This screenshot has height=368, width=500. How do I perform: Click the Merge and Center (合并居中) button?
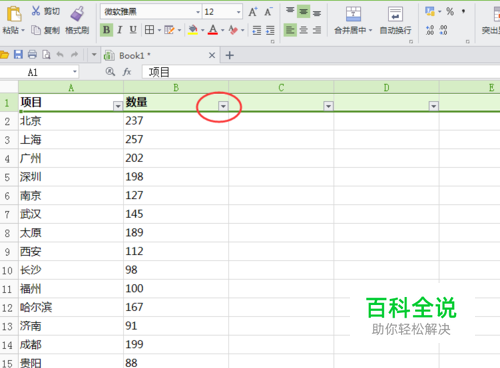pos(353,21)
